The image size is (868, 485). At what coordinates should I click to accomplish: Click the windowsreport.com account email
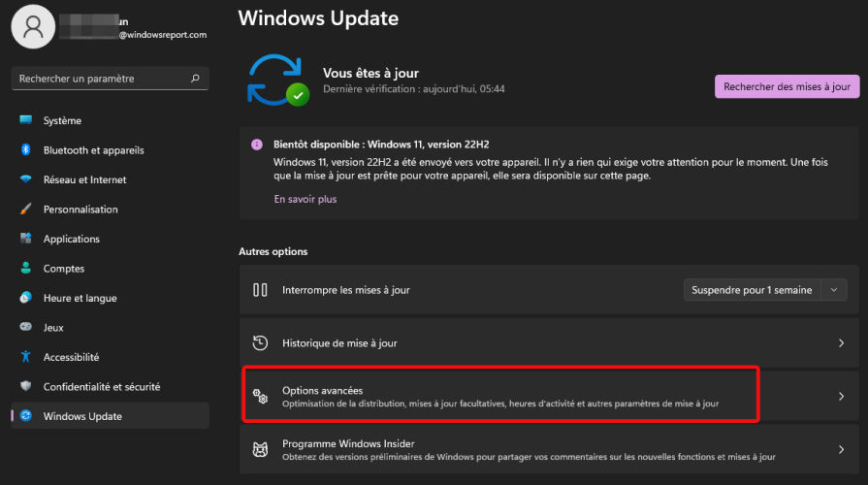[163, 34]
